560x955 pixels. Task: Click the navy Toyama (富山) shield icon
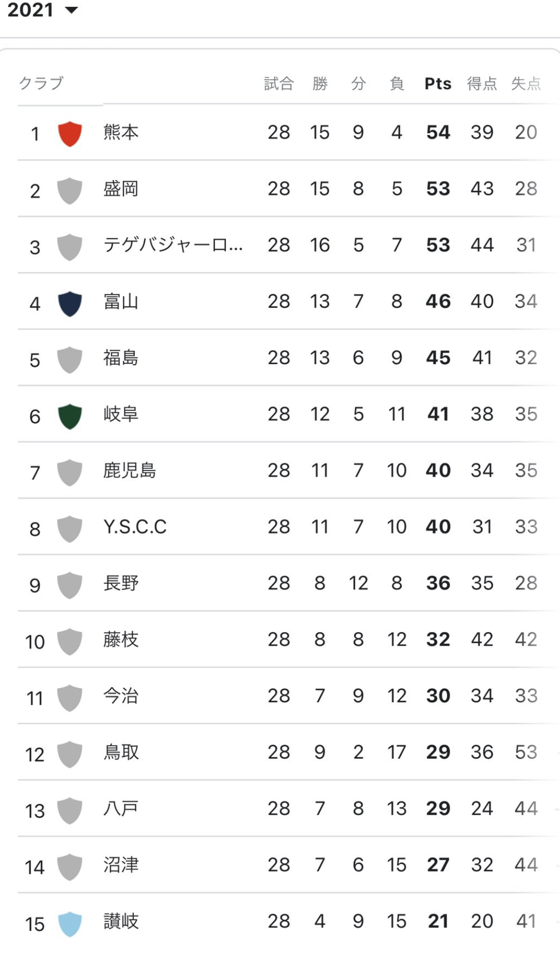click(x=70, y=304)
